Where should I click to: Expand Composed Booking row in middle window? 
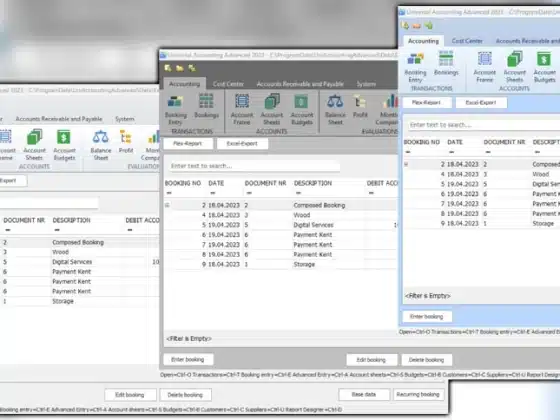pos(167,205)
